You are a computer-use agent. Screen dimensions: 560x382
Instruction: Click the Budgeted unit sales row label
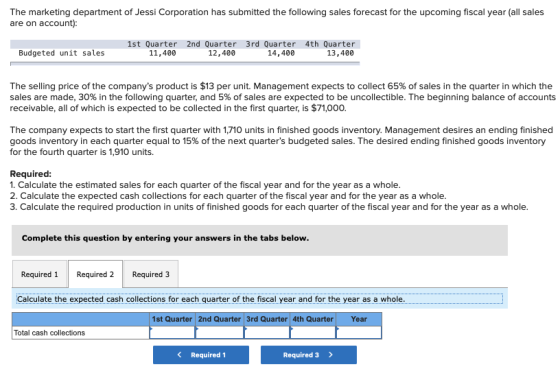tap(61, 53)
